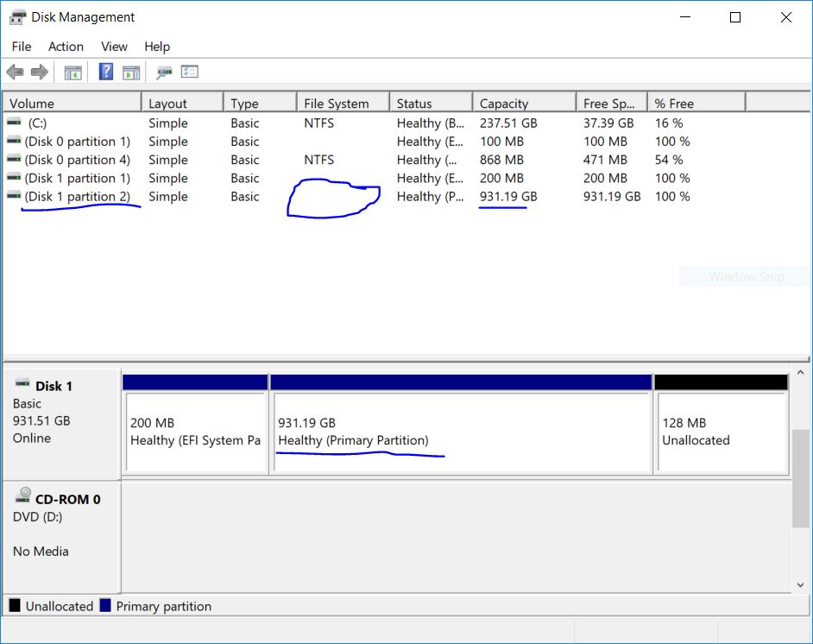Minimize the Disk Management window

click(x=685, y=17)
